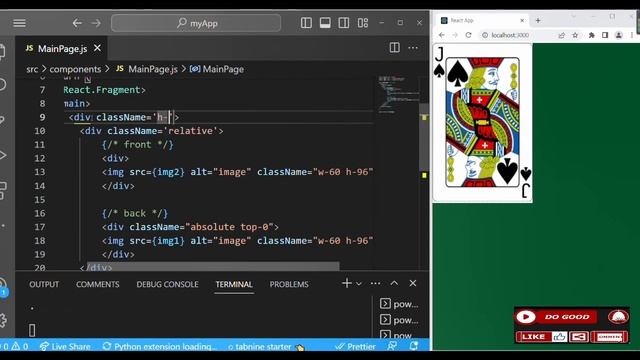The width and height of the screenshot is (640, 360).
Task: Open terminal panel more actions ellipsis
Action: (x=376, y=283)
